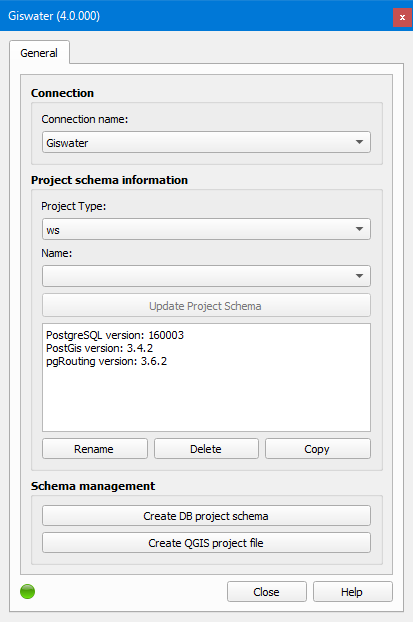
Task: Expand the empty schema Name dropdown
Action: click(206, 276)
